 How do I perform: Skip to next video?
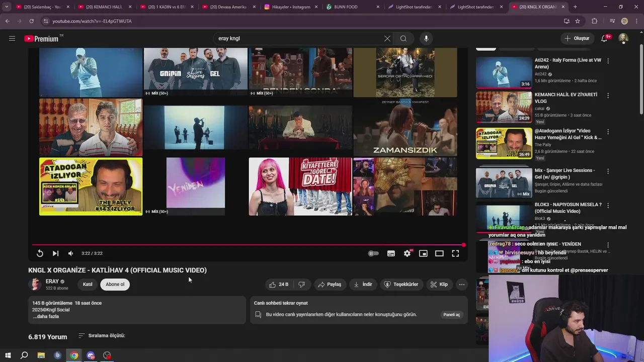coord(55,253)
